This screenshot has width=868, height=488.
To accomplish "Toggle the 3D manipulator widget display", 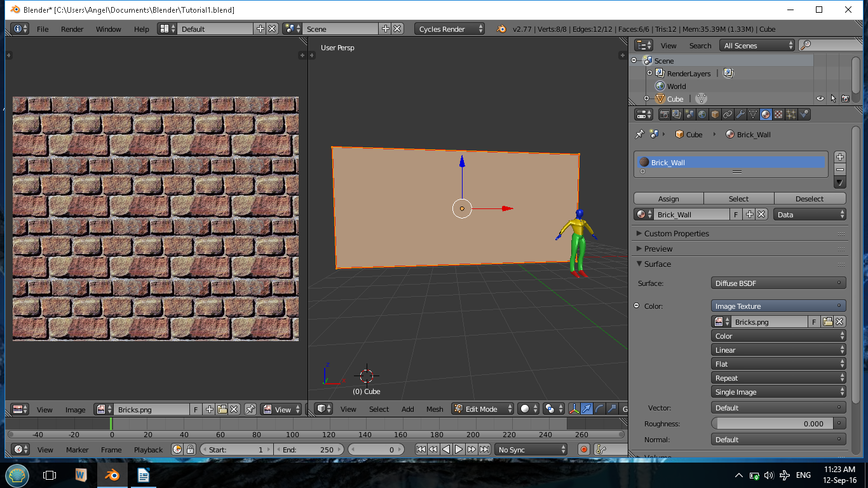I will [574, 409].
